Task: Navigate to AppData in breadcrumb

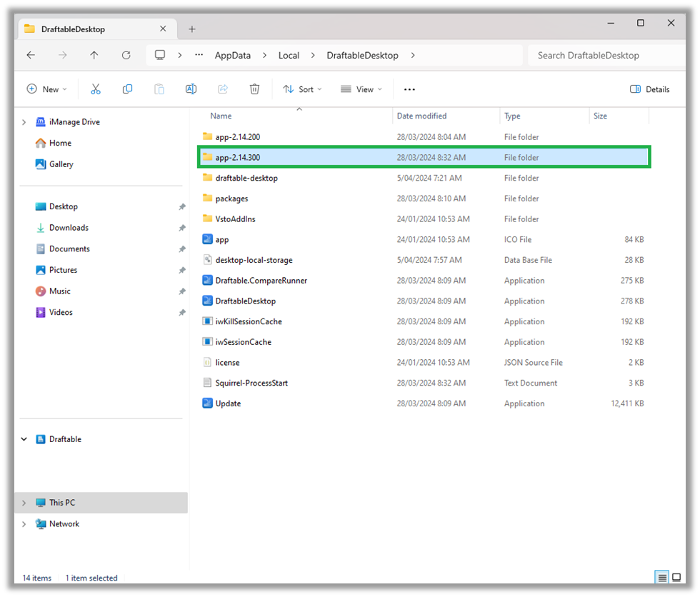Action: click(233, 55)
